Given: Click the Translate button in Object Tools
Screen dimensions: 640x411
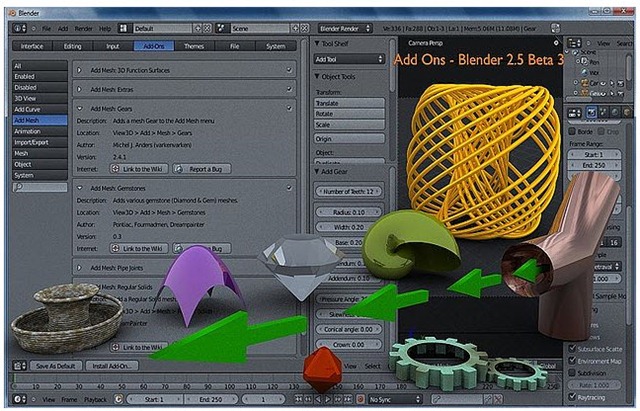Looking at the screenshot, I should 349,103.
